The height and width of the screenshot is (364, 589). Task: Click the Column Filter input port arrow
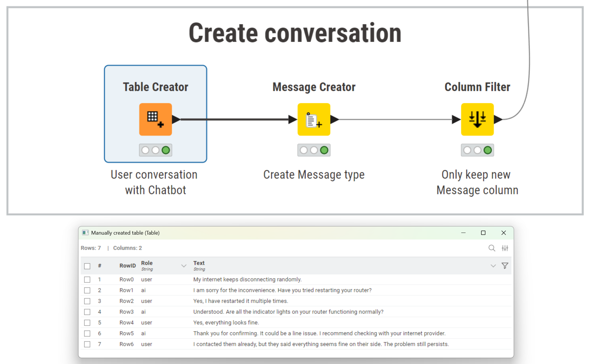click(x=456, y=119)
